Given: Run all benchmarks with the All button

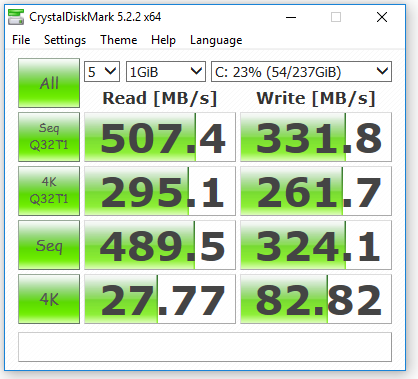Looking at the screenshot, I should pos(49,83).
